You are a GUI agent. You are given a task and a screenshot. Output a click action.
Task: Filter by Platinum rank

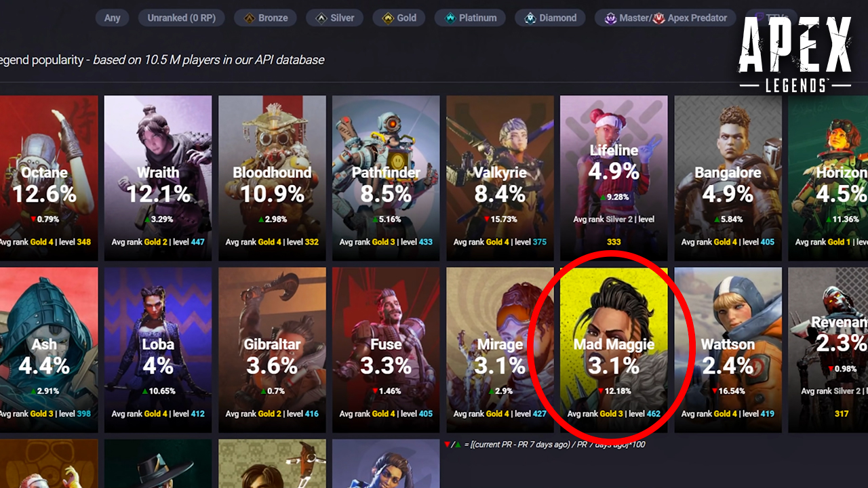pos(470,18)
